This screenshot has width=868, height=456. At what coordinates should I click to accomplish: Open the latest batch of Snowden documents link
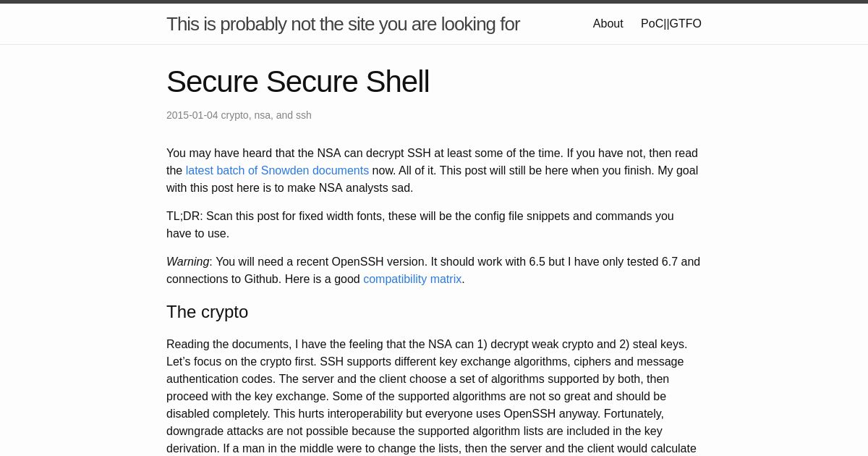277,171
